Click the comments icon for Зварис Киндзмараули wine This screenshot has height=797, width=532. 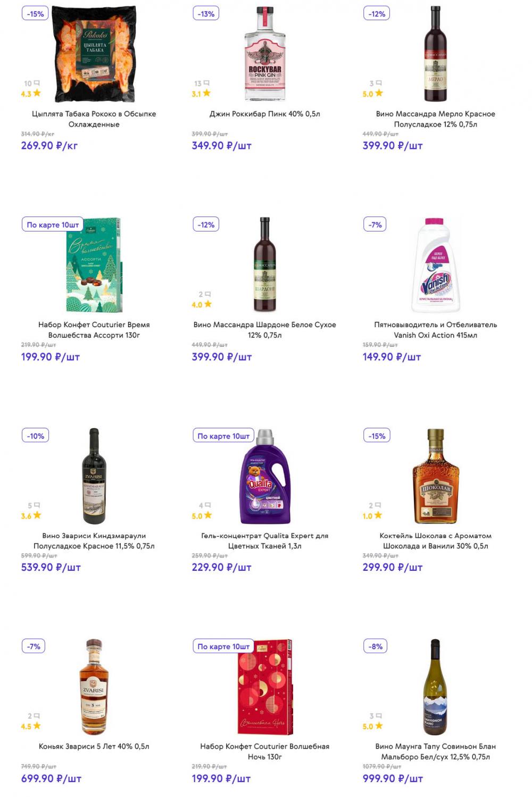tap(37, 505)
